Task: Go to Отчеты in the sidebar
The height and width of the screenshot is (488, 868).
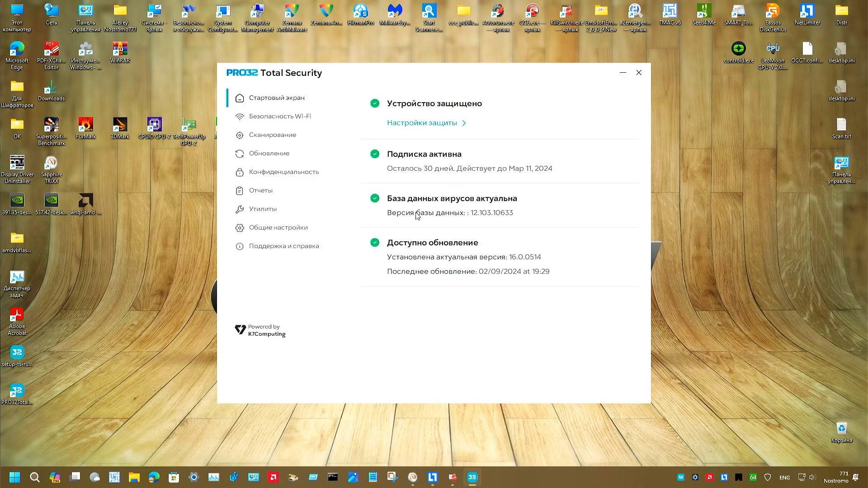Action: 260,191
